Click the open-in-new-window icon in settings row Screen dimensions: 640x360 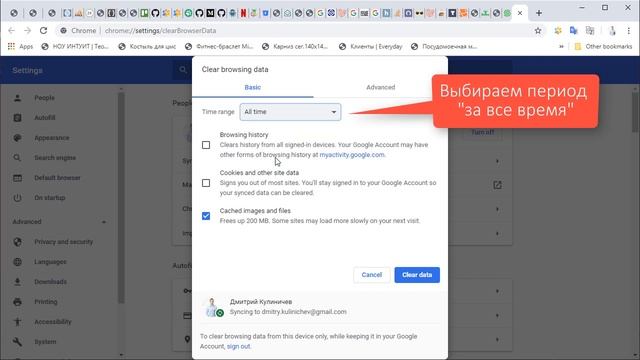(497, 185)
